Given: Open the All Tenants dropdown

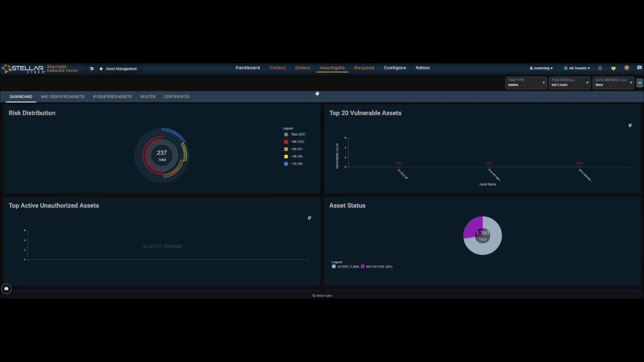Looking at the screenshot, I should click(x=577, y=68).
